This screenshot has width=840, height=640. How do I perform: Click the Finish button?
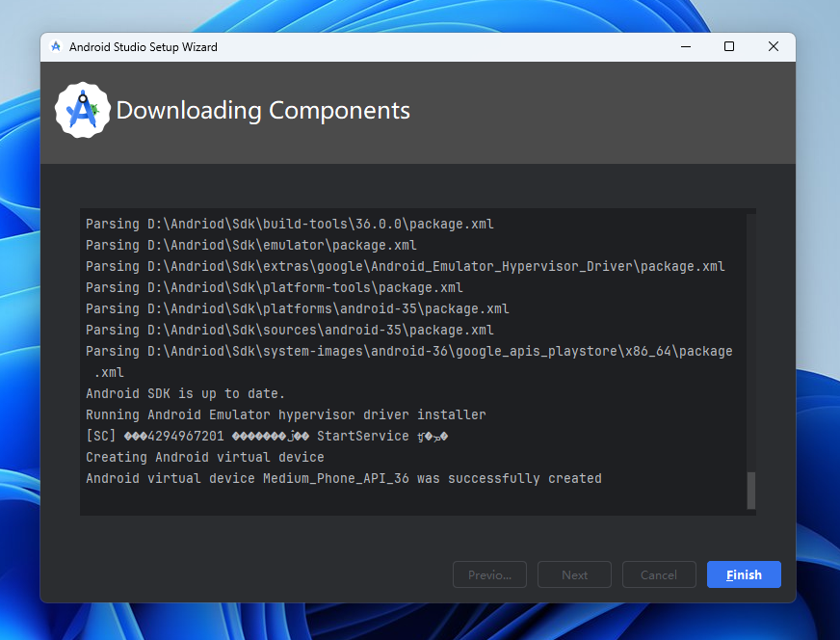pyautogui.click(x=744, y=574)
